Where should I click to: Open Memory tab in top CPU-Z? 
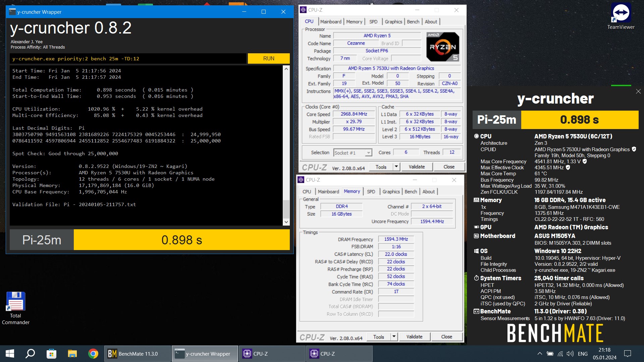(x=354, y=21)
